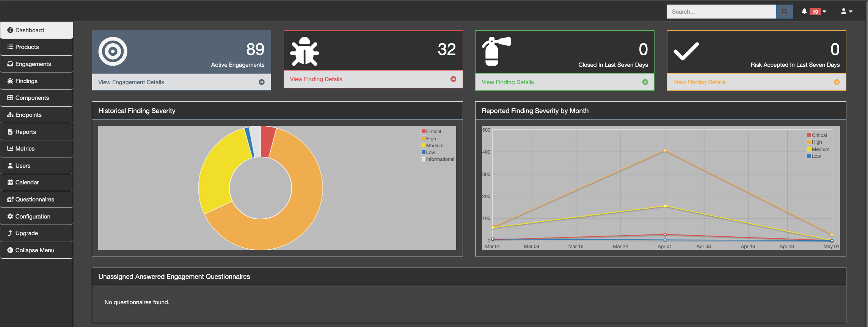The height and width of the screenshot is (327, 868).
Task: Click the yellow Medium donut chart segment
Action: (x=218, y=171)
